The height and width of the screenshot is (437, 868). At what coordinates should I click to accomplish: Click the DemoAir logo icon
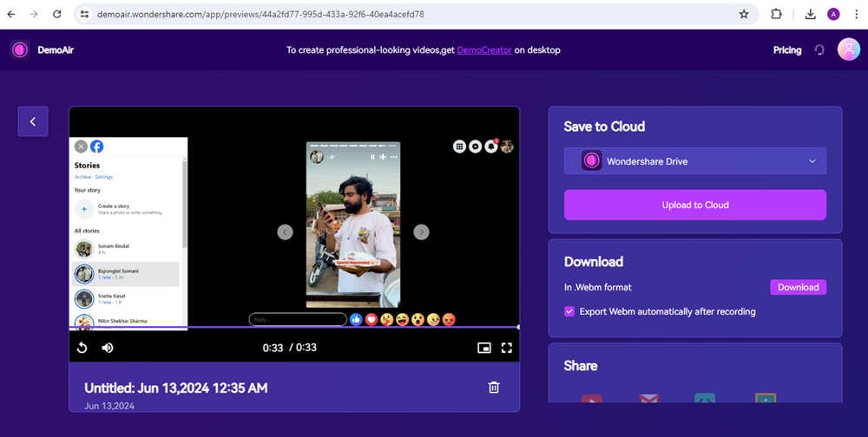[20, 49]
